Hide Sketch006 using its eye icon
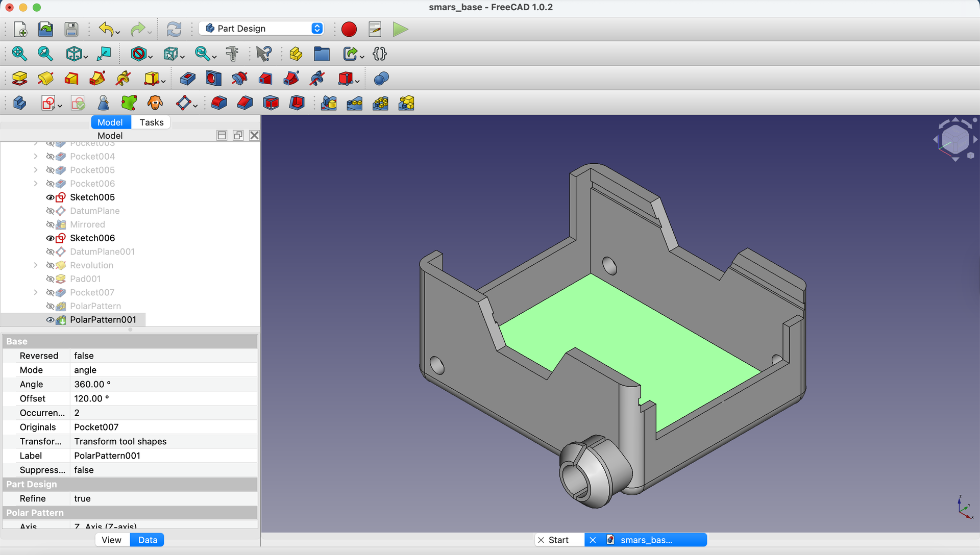The image size is (980, 555). click(50, 238)
